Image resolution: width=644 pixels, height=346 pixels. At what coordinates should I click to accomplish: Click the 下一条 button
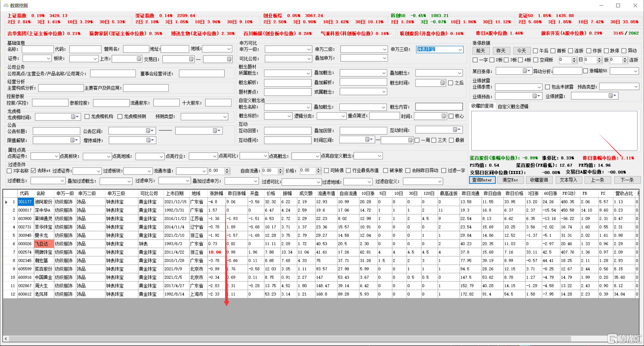pyautogui.click(x=627, y=180)
